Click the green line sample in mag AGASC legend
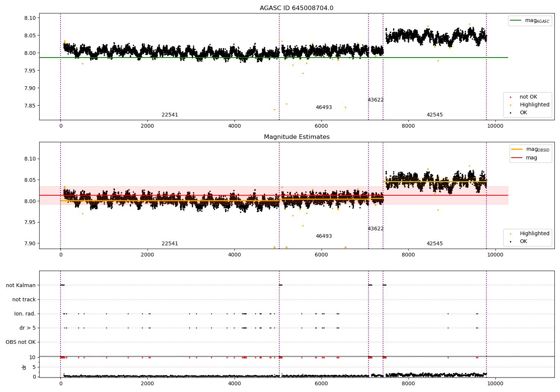Screen dimensions: 560x392 [516, 21]
